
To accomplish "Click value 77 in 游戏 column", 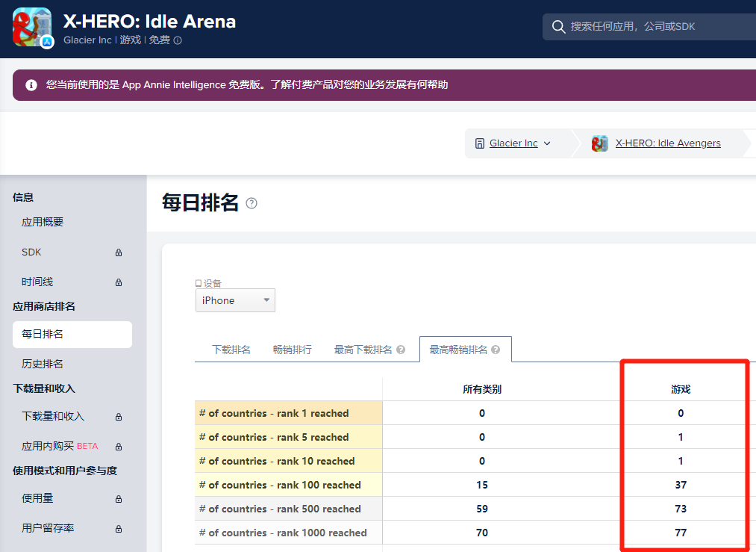I will pyautogui.click(x=681, y=533).
